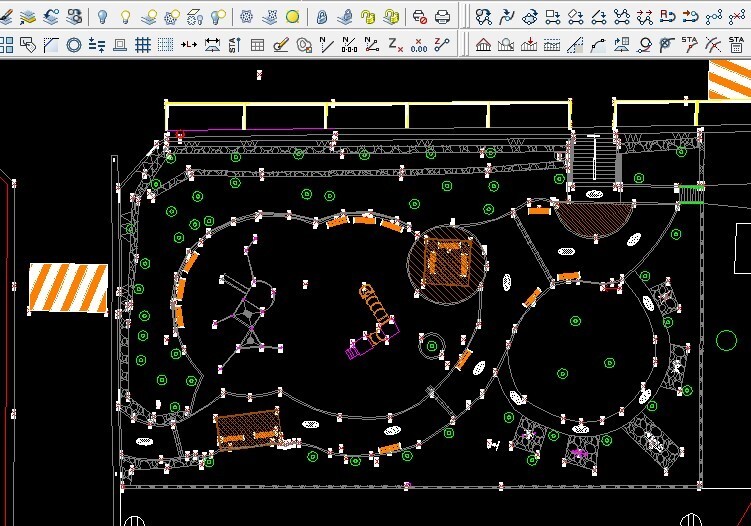Click the single yellow light bulb icon
Image resolution: width=751 pixels, height=526 pixels.
(x=125, y=17)
